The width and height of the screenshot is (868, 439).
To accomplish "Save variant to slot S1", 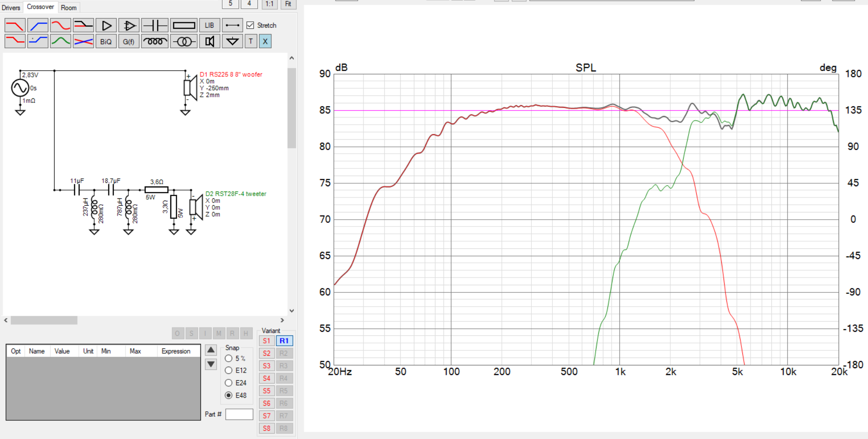I will (267, 341).
